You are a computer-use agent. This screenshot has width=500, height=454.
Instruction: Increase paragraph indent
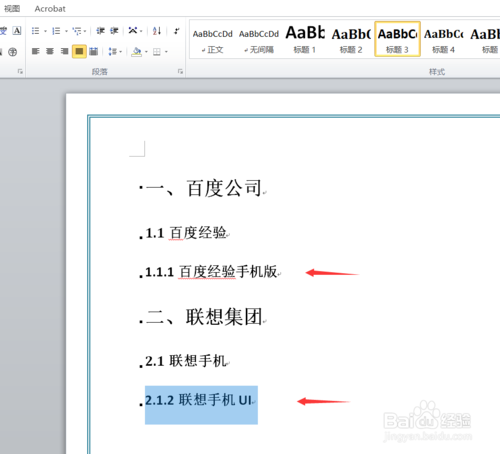(x=114, y=31)
